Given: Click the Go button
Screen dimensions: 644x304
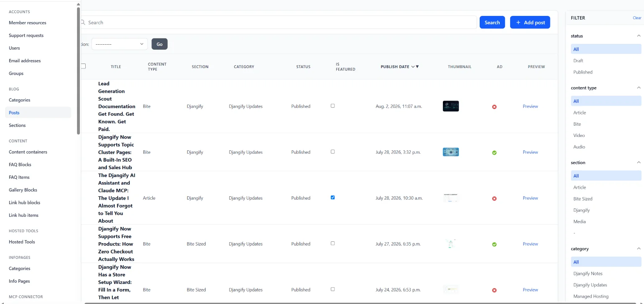Looking at the screenshot, I should (159, 44).
